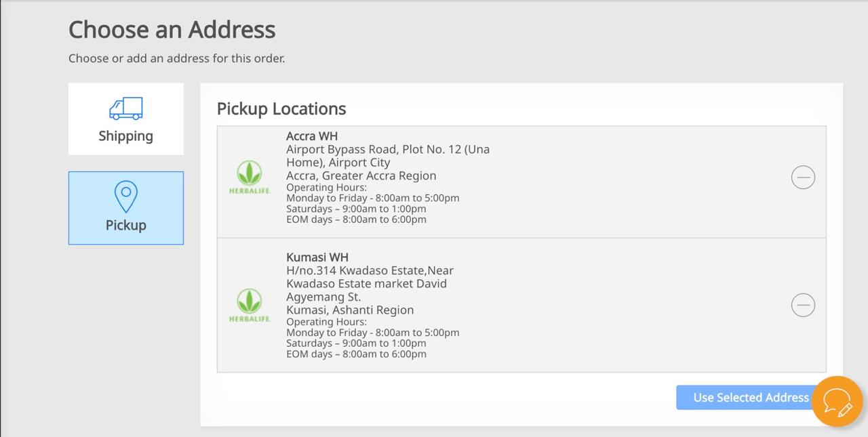
Task: Switch to the Pickup tab label
Action: [126, 225]
